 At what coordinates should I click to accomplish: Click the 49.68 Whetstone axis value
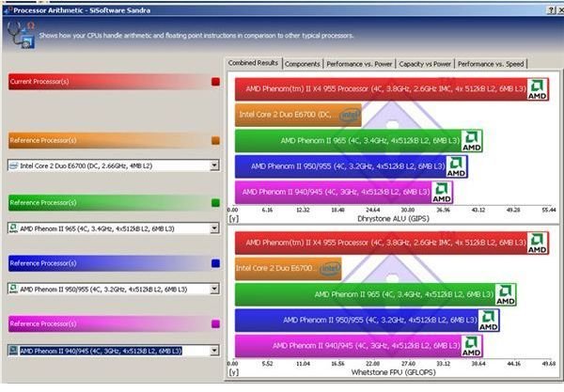549,364
